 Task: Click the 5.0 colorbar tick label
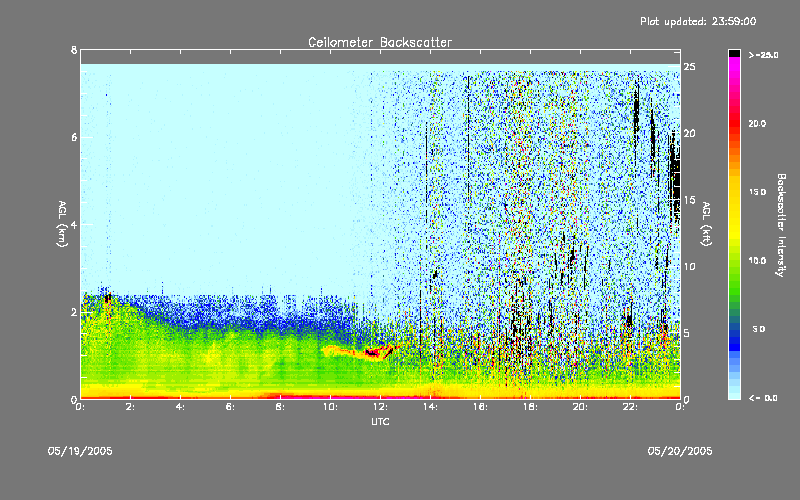(x=759, y=330)
